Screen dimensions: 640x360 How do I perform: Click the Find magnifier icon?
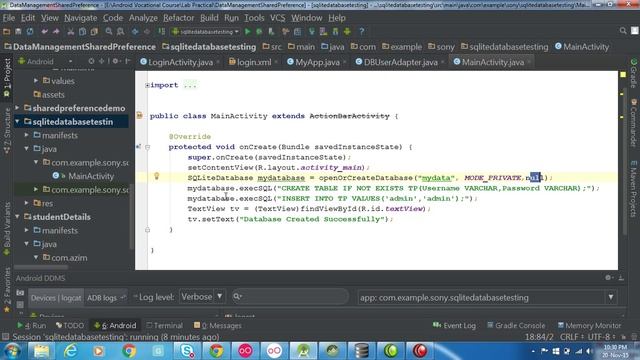[109, 31]
